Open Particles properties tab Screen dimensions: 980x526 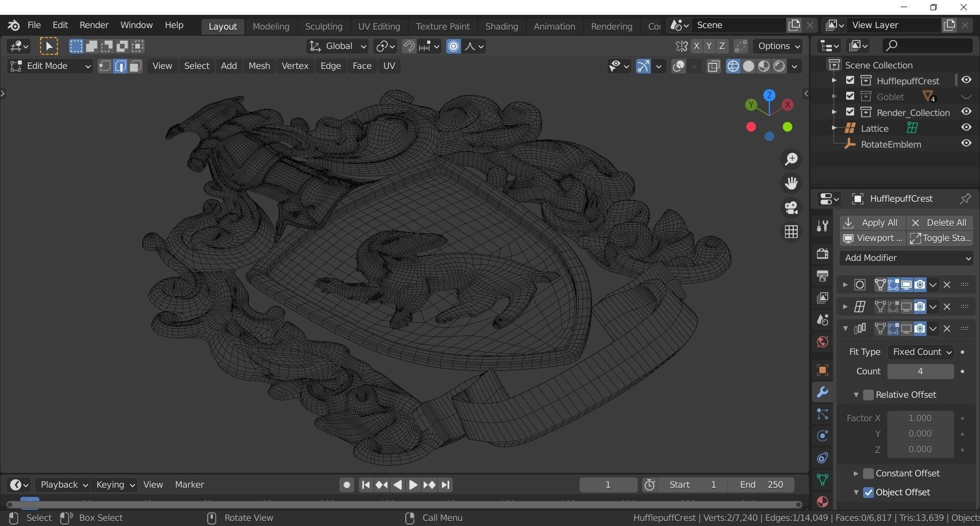(x=822, y=414)
